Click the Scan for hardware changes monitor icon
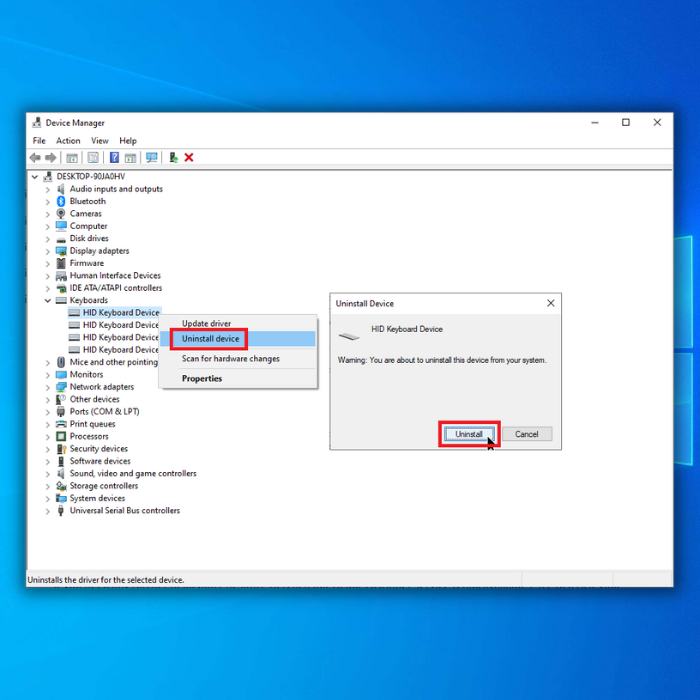Viewport: 700px width, 700px height. coord(152,158)
